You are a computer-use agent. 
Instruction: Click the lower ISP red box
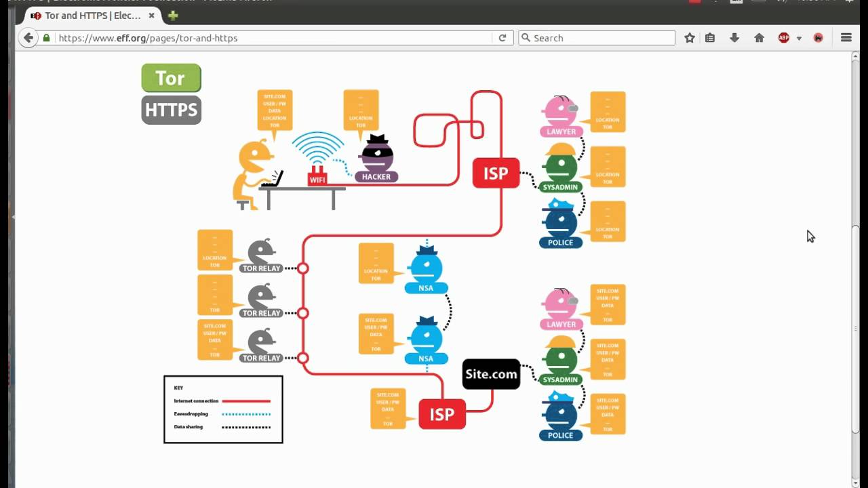coord(442,414)
